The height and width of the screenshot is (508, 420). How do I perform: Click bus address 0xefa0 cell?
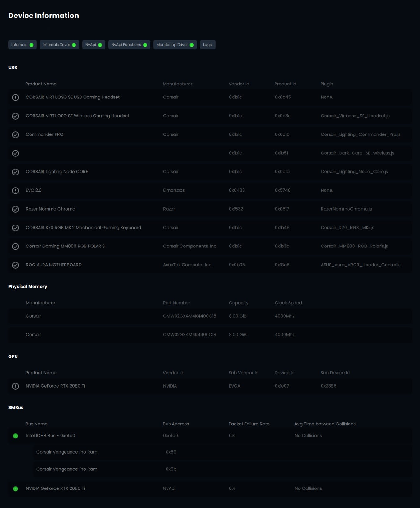click(x=171, y=436)
